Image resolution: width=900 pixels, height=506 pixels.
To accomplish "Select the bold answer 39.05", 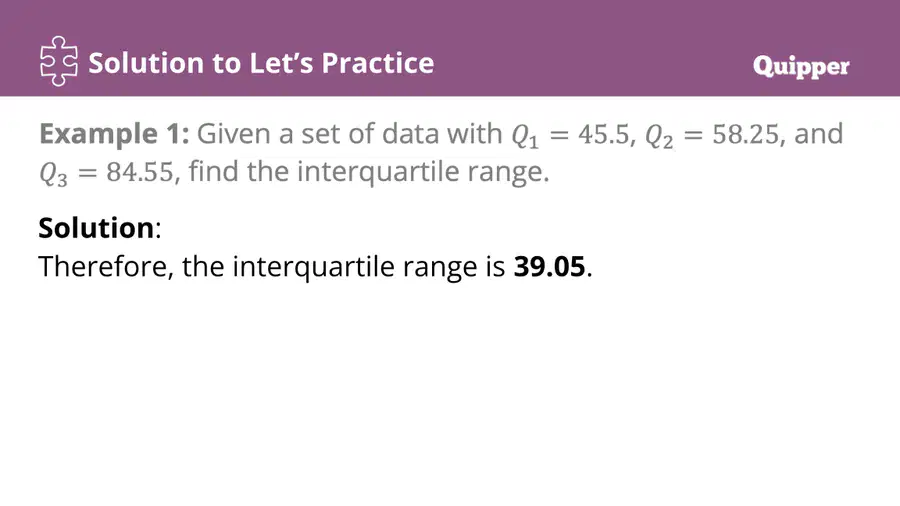I will [x=549, y=267].
